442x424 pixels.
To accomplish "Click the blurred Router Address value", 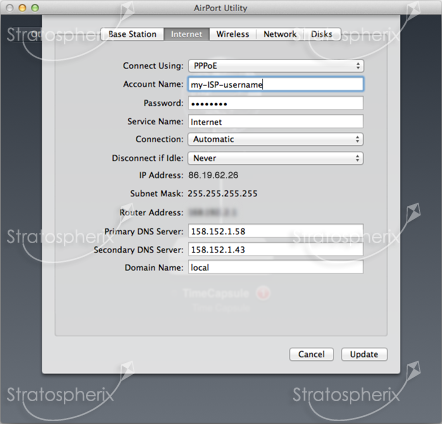I will pyautogui.click(x=212, y=212).
